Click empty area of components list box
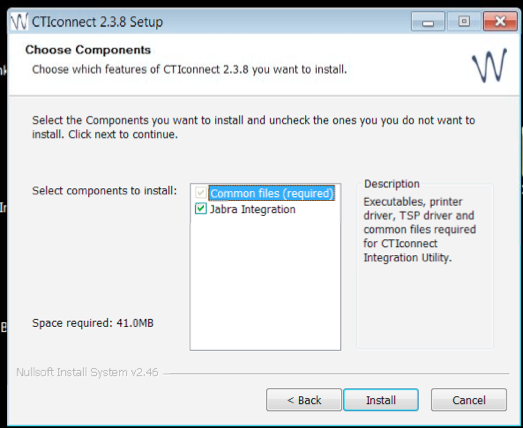523x428 pixels. 265,284
